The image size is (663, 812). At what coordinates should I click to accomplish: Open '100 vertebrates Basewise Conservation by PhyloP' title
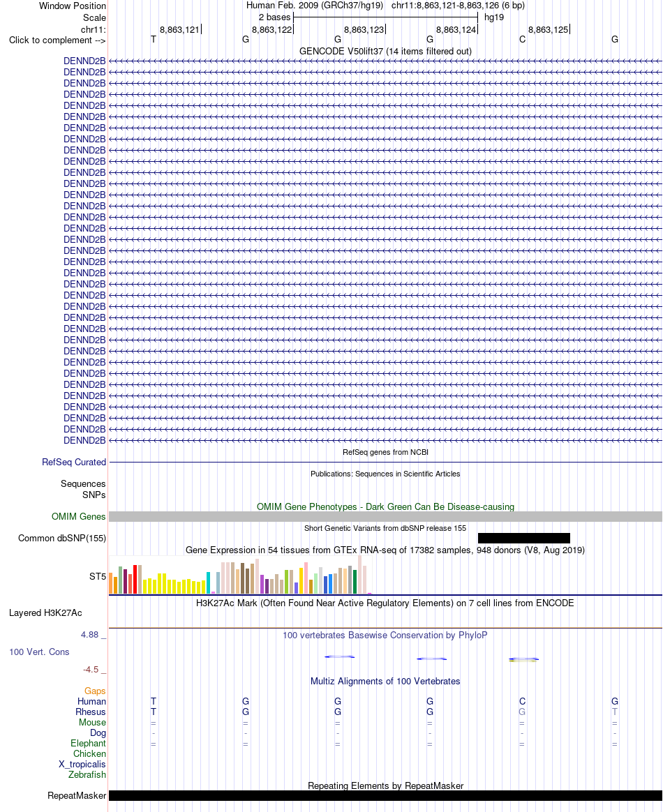click(x=385, y=635)
